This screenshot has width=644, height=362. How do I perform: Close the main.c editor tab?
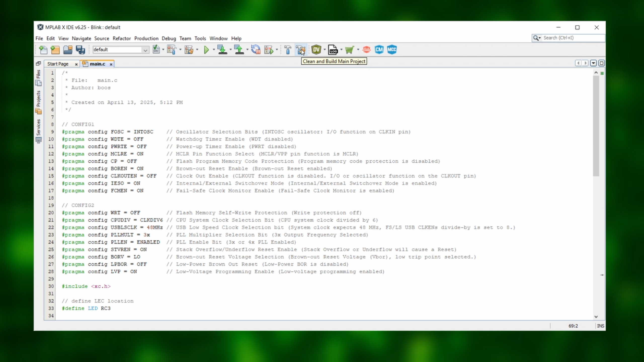[x=111, y=64]
